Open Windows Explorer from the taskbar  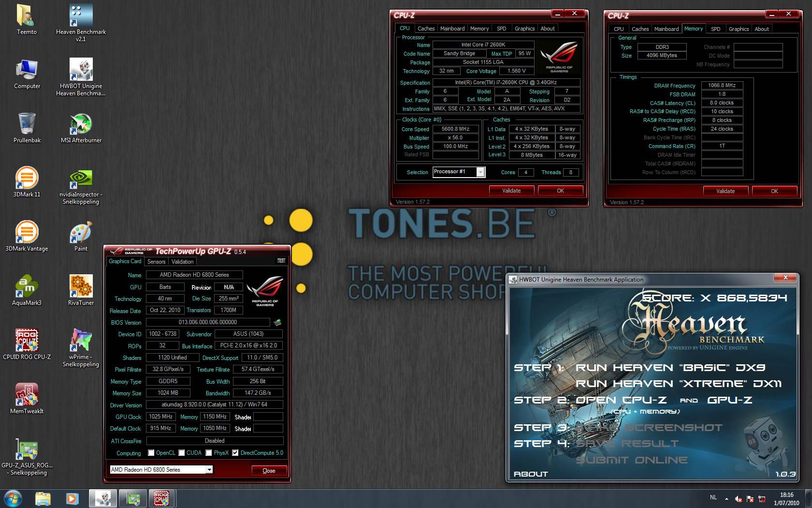[x=43, y=498]
